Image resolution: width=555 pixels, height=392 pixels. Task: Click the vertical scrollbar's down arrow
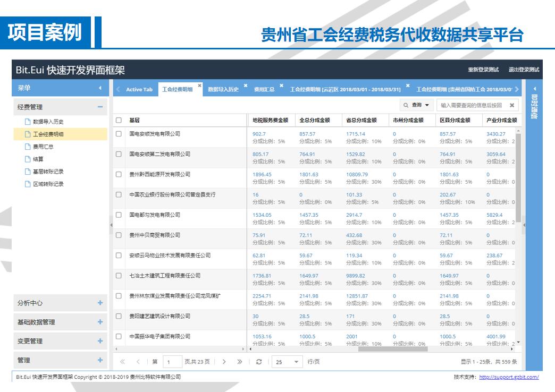pyautogui.click(x=518, y=342)
